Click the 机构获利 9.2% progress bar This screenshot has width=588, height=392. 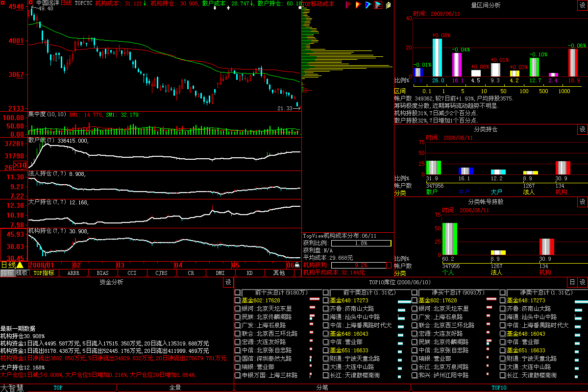361,265
